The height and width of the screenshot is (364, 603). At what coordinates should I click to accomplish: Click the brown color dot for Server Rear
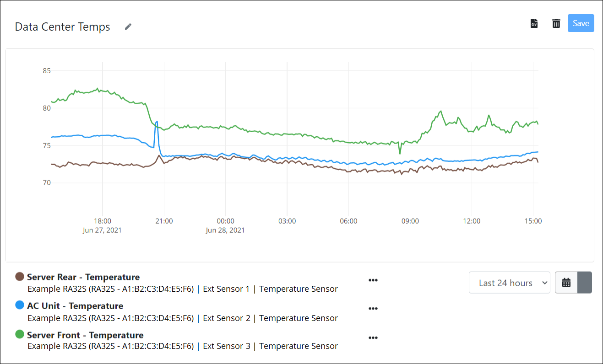click(19, 276)
